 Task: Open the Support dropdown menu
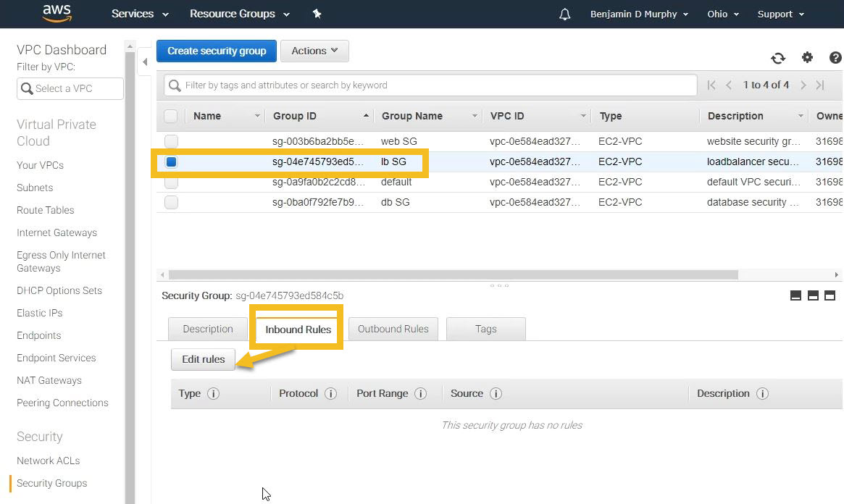point(780,14)
